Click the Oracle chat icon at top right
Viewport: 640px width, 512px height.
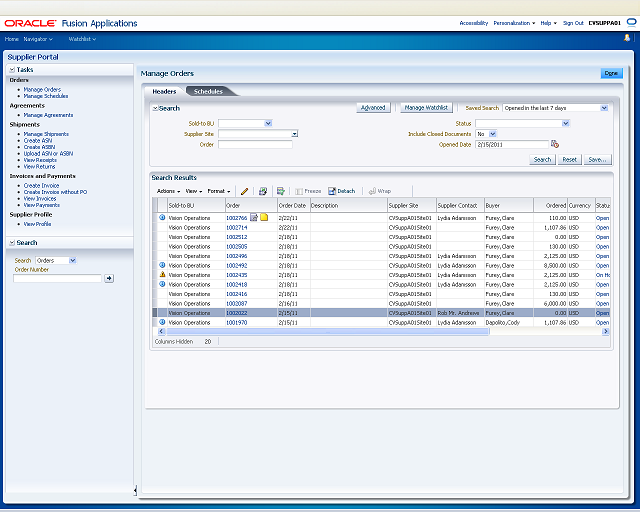(x=631, y=22)
